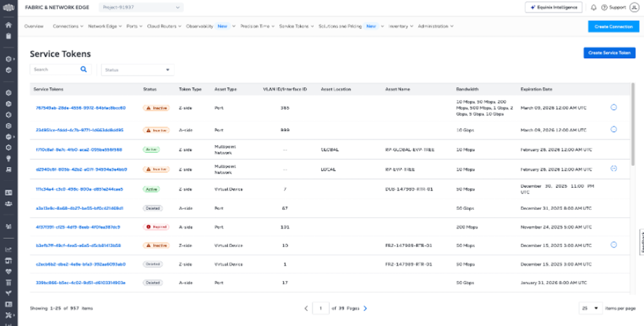Go to the next page using the right arrow
The width and height of the screenshot is (644, 326).
(365, 308)
